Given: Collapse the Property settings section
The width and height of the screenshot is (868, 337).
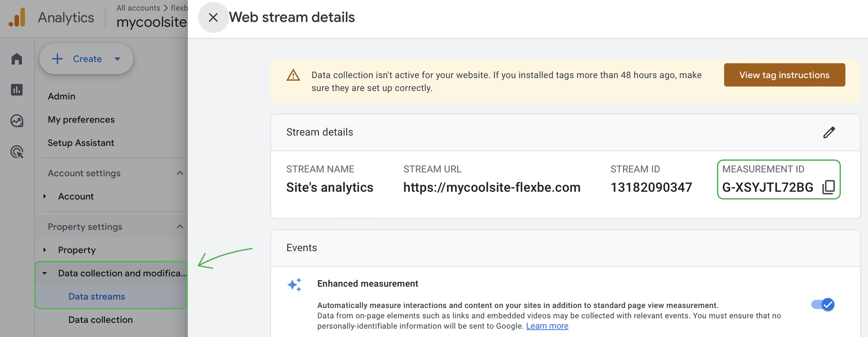Looking at the screenshot, I should (x=180, y=227).
